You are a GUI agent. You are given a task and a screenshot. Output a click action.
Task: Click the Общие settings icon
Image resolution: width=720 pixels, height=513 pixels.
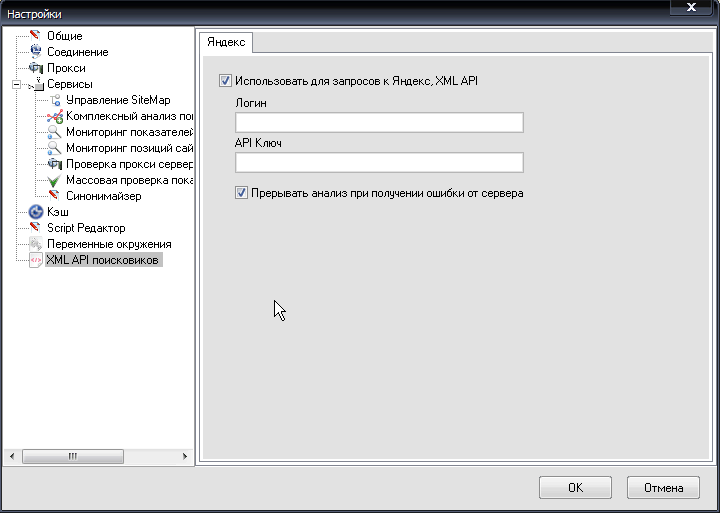click(x=36, y=36)
